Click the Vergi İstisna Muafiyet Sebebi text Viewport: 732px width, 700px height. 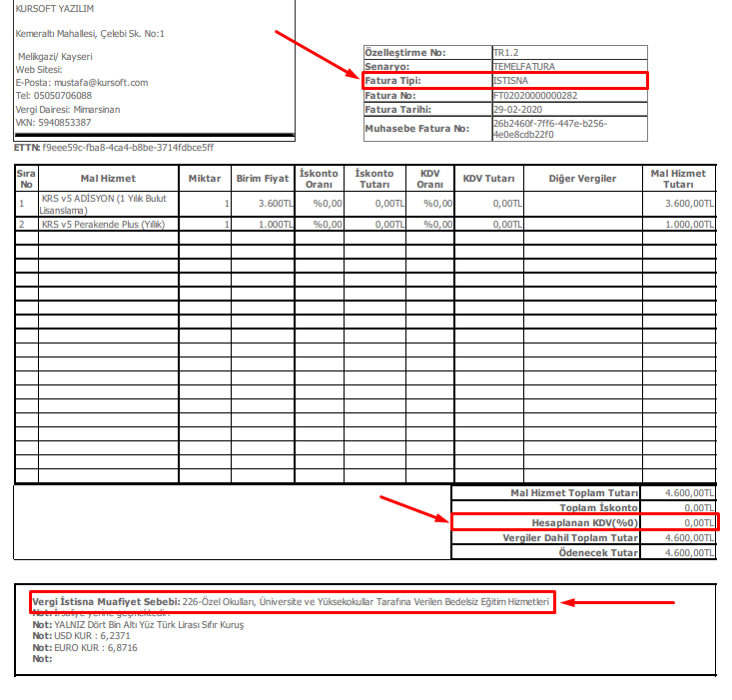292,602
